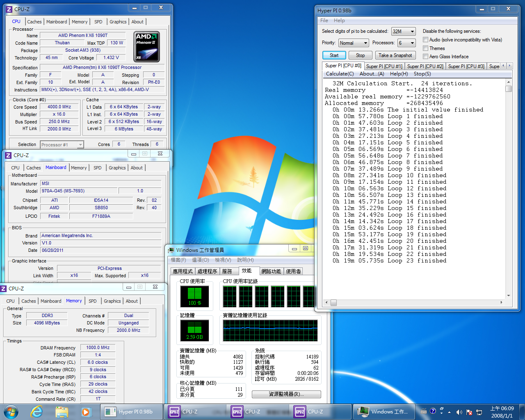Select CPU tab in CPU-Z Mainboard window
Image resolution: width=525 pixels, height=420 pixels.
point(16,168)
